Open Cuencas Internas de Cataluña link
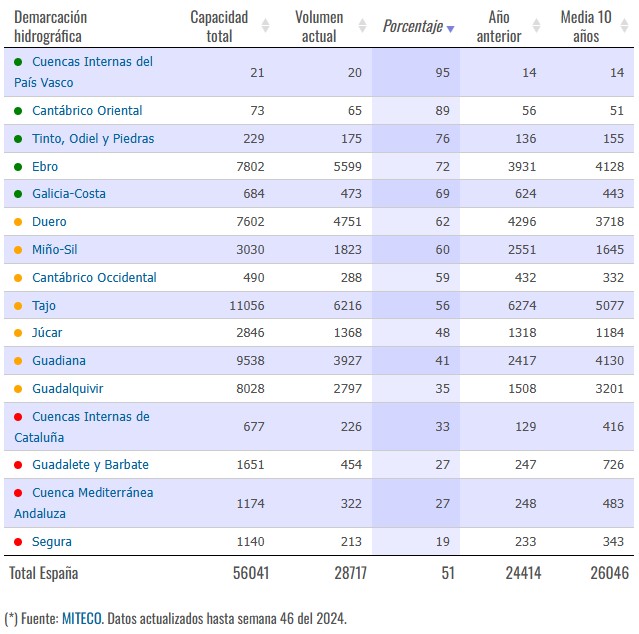The height and width of the screenshot is (634, 639). point(82,427)
